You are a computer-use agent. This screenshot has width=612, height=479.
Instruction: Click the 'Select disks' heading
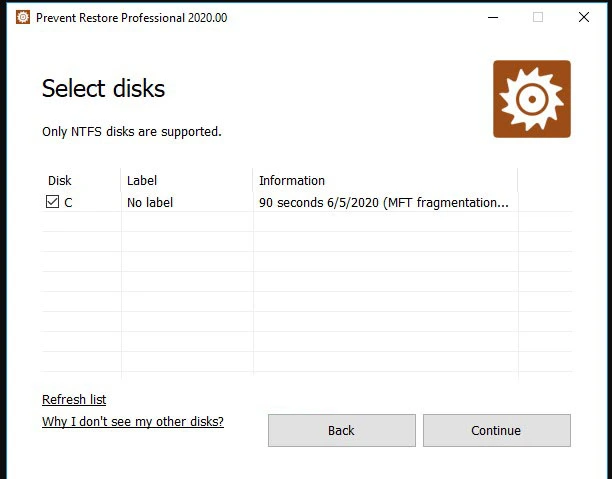103,88
